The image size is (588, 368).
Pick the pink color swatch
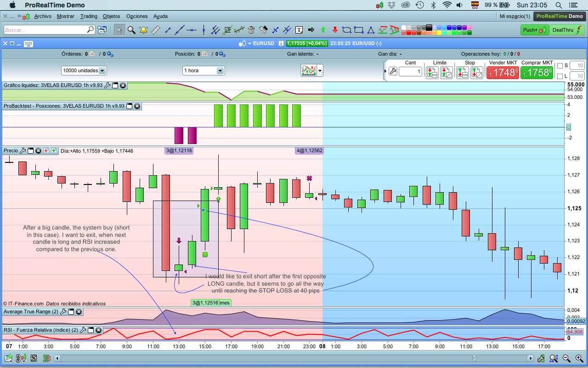pos(469,28)
